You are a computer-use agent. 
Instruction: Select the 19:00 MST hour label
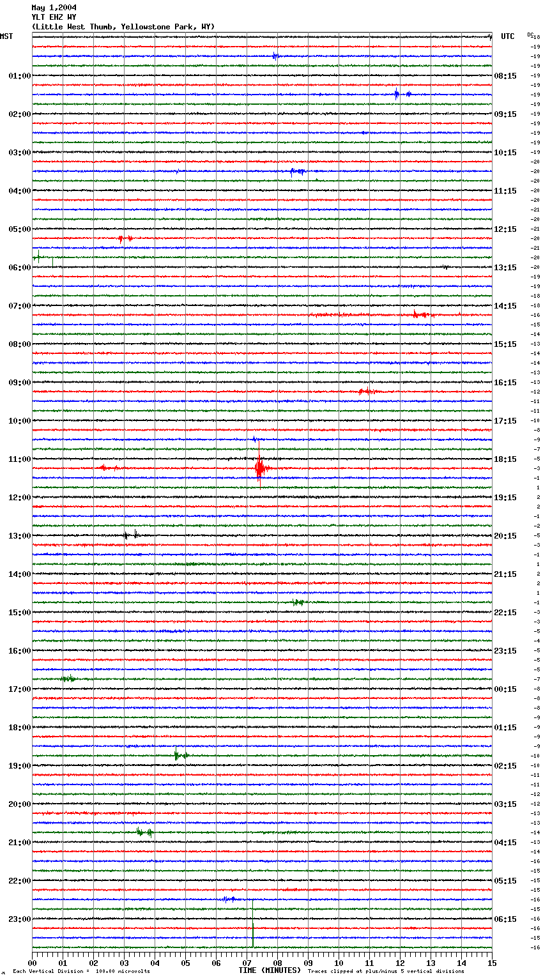(19, 766)
